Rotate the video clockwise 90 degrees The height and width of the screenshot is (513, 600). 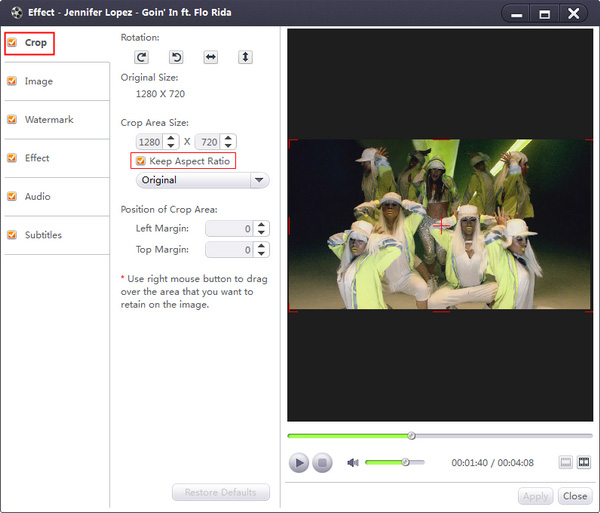143,57
